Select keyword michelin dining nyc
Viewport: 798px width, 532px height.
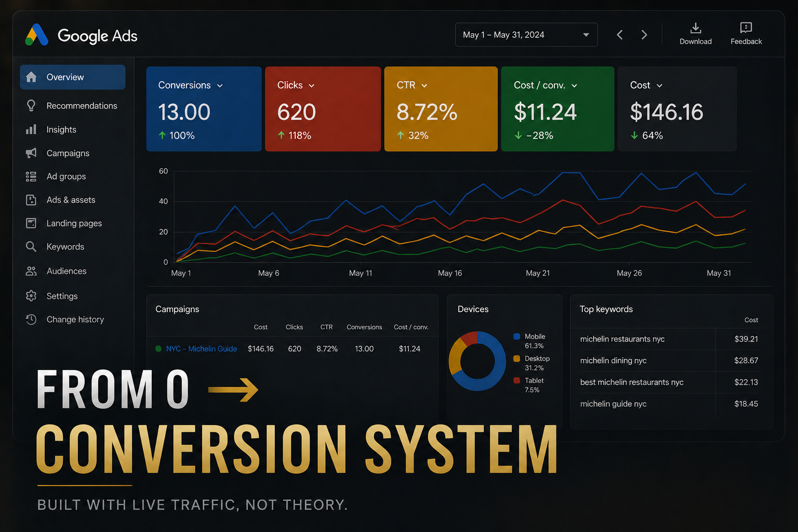coord(613,360)
